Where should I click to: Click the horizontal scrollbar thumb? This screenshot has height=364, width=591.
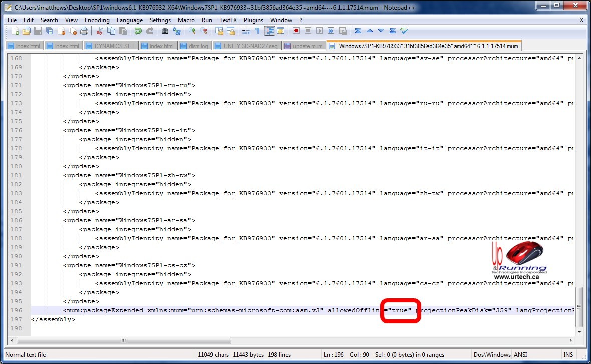click(x=123, y=340)
